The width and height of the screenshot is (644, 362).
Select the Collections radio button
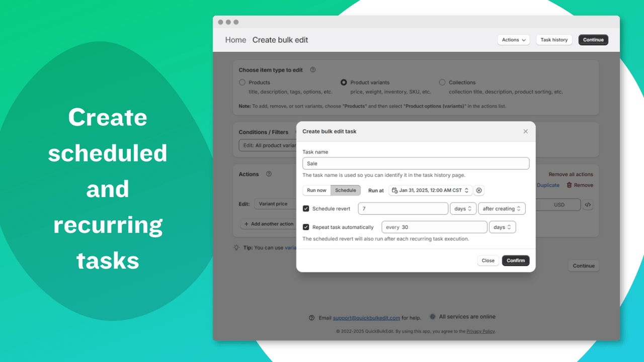point(442,82)
